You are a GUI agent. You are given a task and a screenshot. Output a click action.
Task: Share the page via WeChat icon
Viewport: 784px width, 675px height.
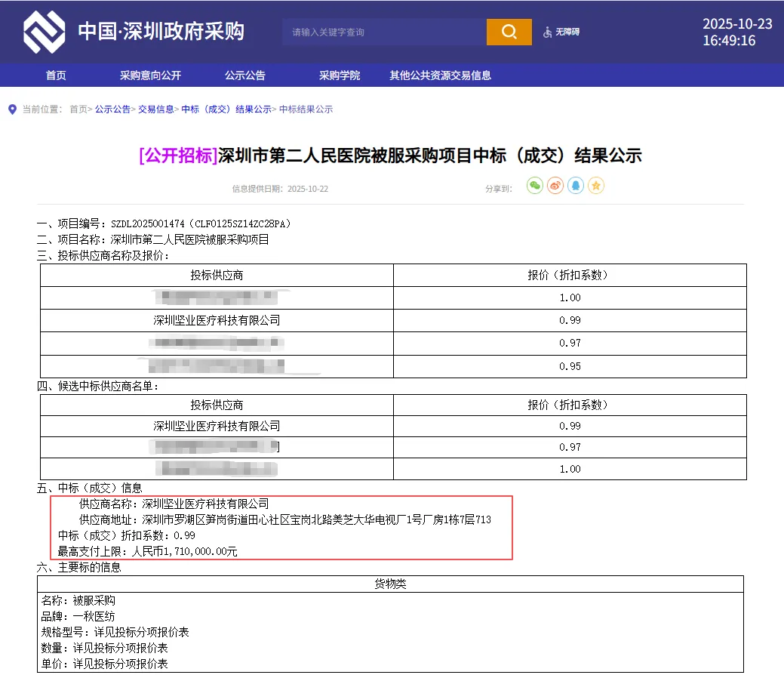(535, 186)
